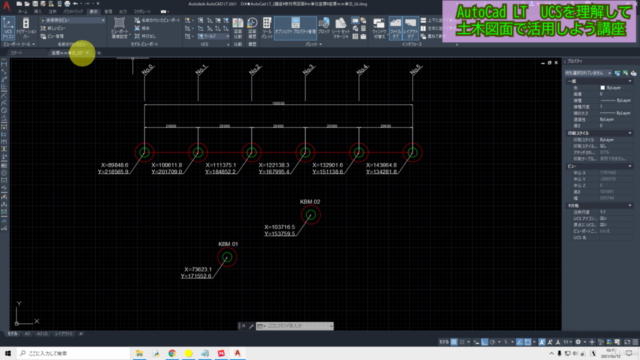This screenshot has width=640, height=360.
Task: Click the Block palette icon
Action: click(324, 28)
